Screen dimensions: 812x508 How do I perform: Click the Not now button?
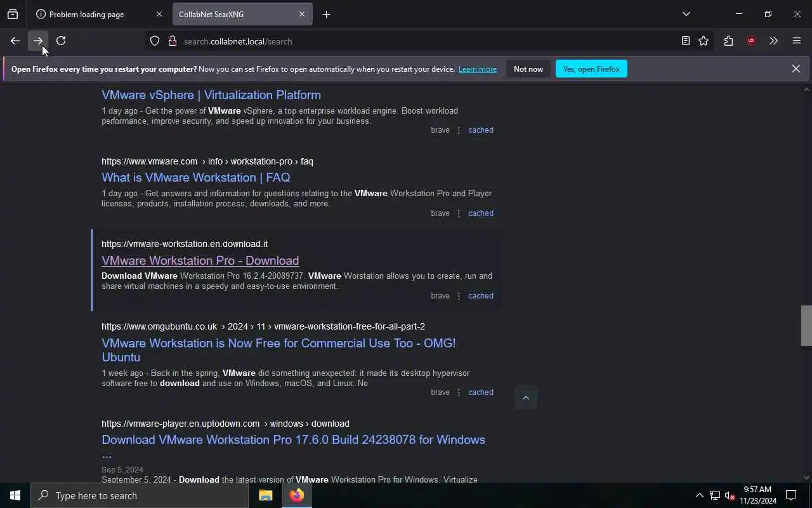[528, 69]
